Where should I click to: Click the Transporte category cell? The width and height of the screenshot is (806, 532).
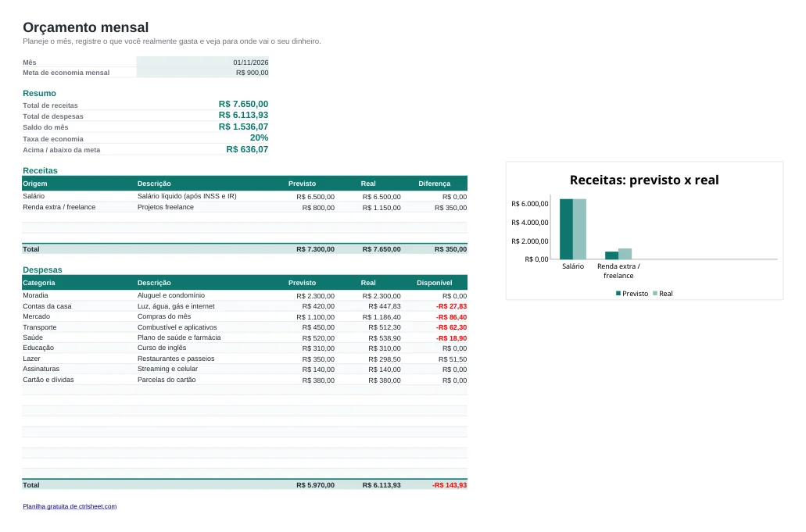click(x=40, y=327)
